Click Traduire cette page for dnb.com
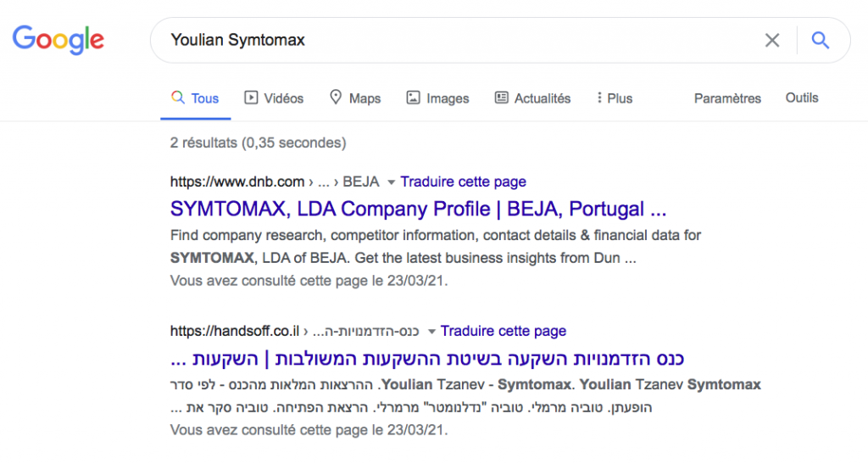Image resolution: width=868 pixels, height=464 pixels. pyautogui.click(x=464, y=182)
